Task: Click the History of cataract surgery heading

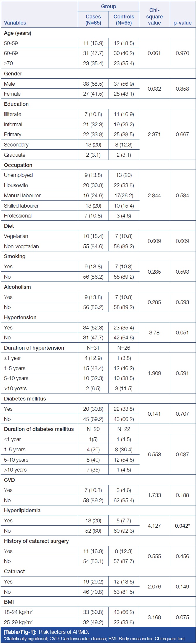Action: pos(36,541)
